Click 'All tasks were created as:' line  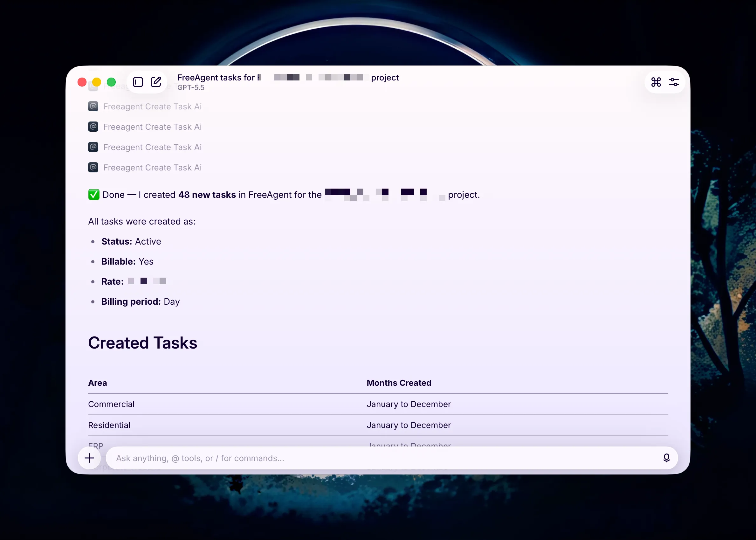click(x=142, y=221)
